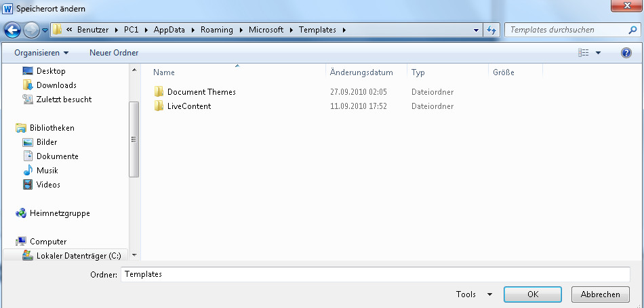
Task: Click the Document Themes folder icon
Action: click(159, 92)
